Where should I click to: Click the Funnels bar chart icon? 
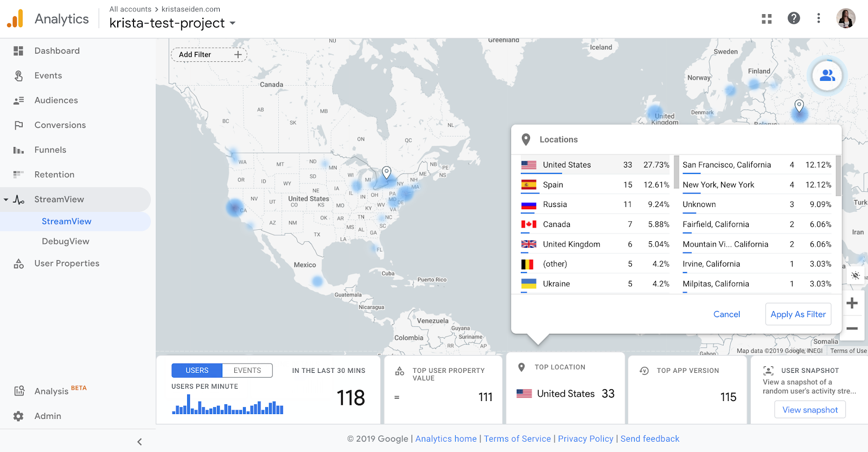18,150
